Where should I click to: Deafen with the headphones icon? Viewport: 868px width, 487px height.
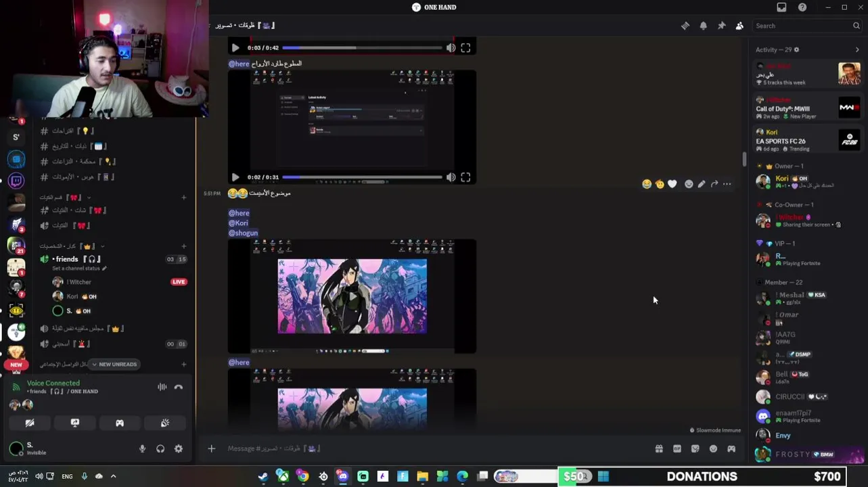[x=160, y=449]
